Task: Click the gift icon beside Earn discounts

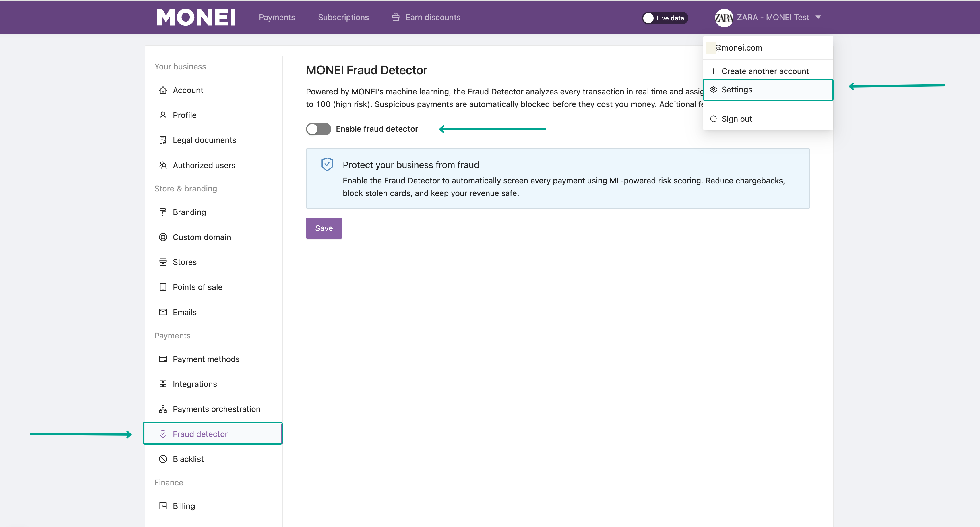Action: point(396,18)
